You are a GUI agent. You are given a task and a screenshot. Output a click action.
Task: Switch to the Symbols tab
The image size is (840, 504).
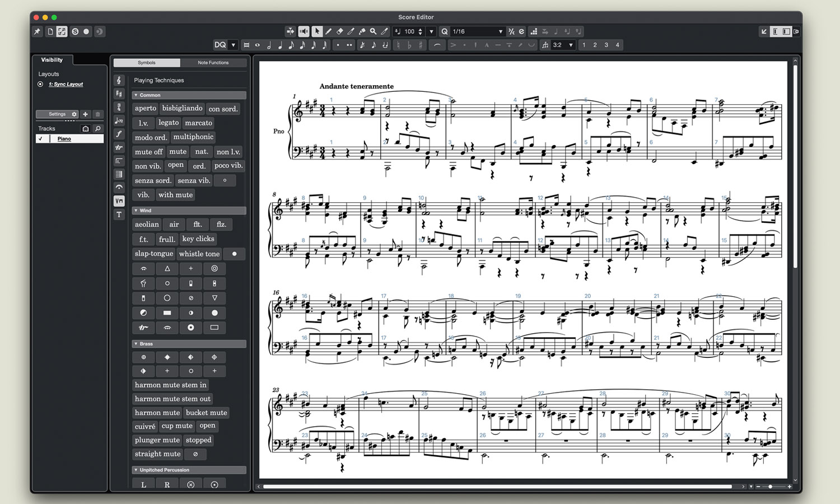[x=147, y=63]
